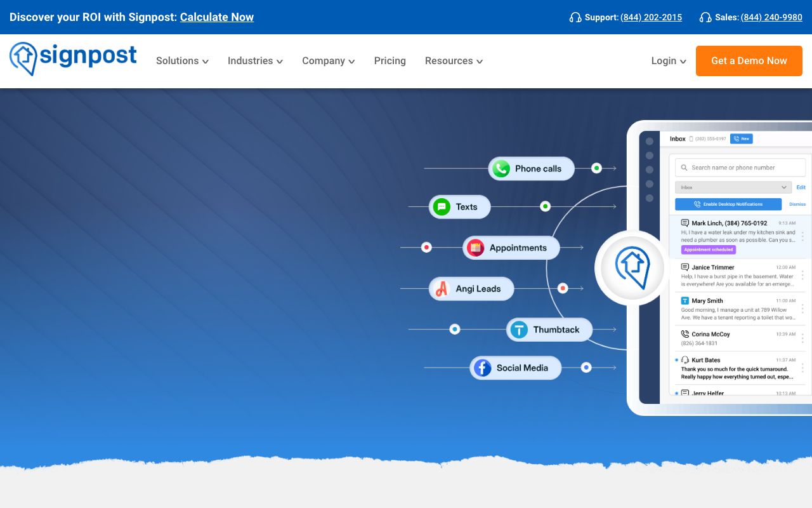Click the Social Media label pill
Image resolution: width=812 pixels, height=508 pixels.
tap(516, 368)
